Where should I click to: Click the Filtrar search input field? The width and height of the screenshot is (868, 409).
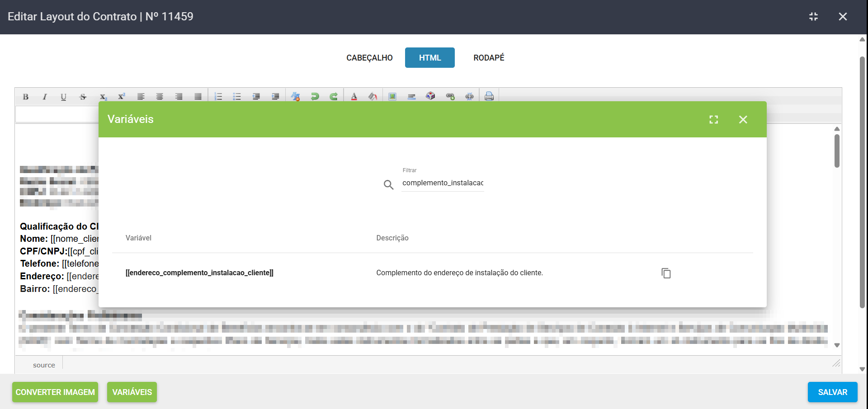pos(442,183)
